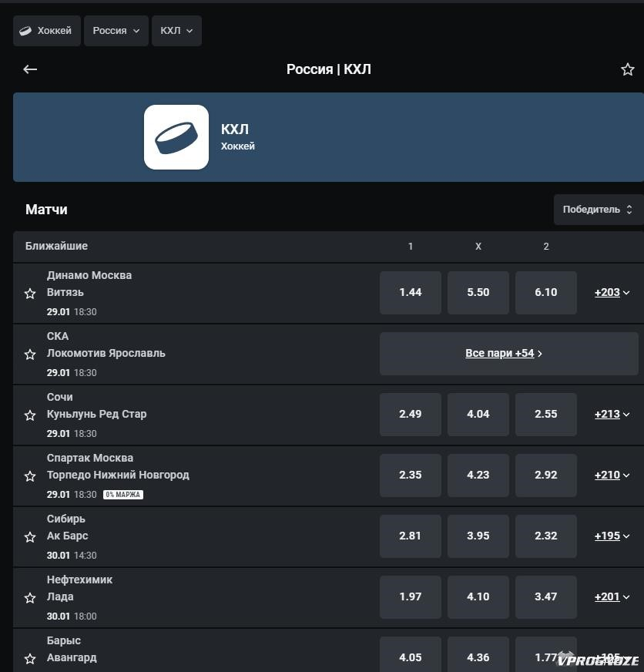Expand +210 more markets for Спартак match
This screenshot has width=644, height=672.
612,475
